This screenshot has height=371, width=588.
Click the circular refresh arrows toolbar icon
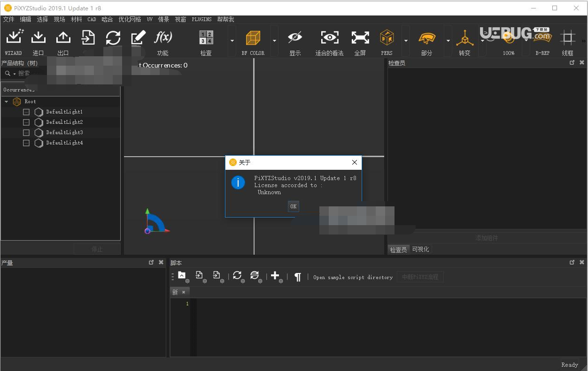(113, 38)
